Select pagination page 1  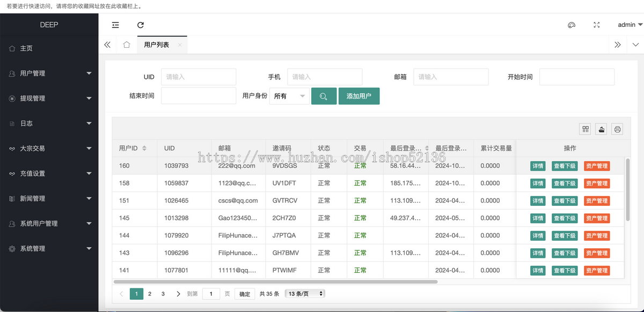pyautogui.click(x=136, y=294)
